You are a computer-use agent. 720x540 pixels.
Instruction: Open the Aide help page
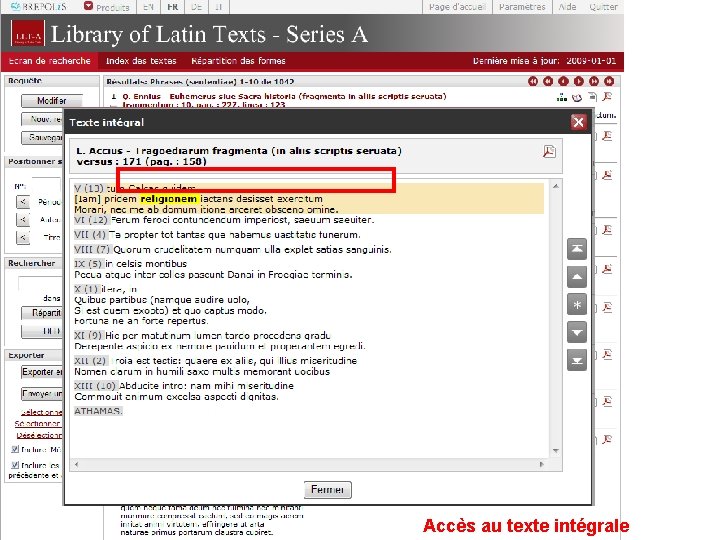pos(567,7)
